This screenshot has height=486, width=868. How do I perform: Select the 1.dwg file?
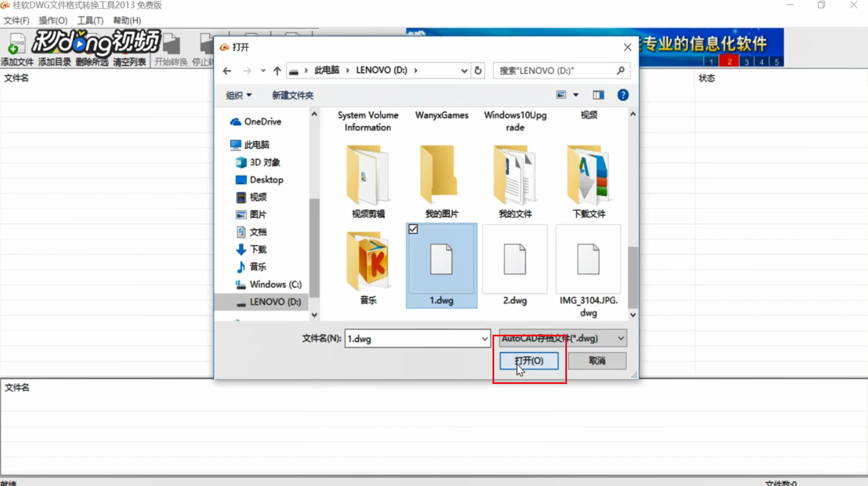coord(441,266)
